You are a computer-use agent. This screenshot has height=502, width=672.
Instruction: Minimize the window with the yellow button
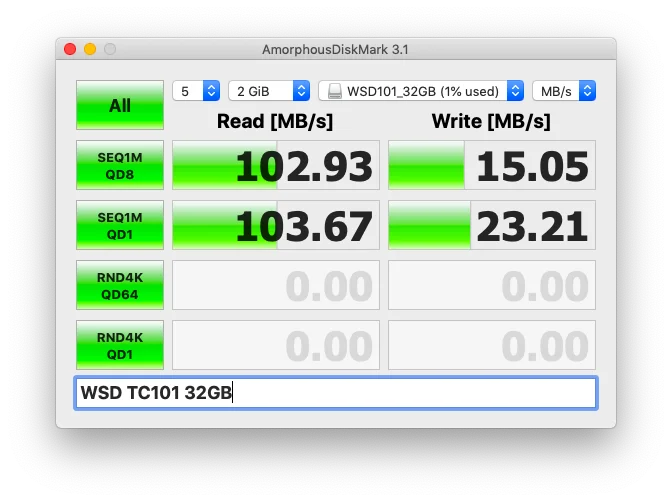point(90,49)
